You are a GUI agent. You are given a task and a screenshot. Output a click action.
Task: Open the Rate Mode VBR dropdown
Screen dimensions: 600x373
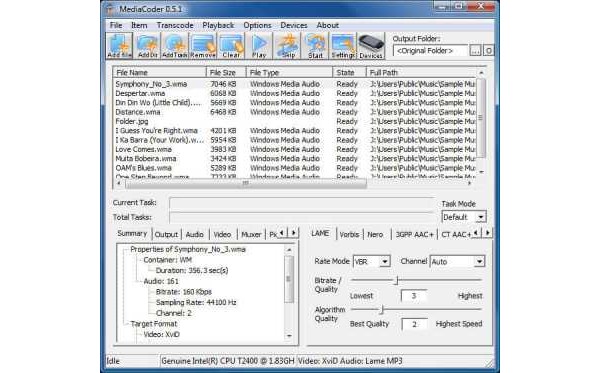coord(371,261)
